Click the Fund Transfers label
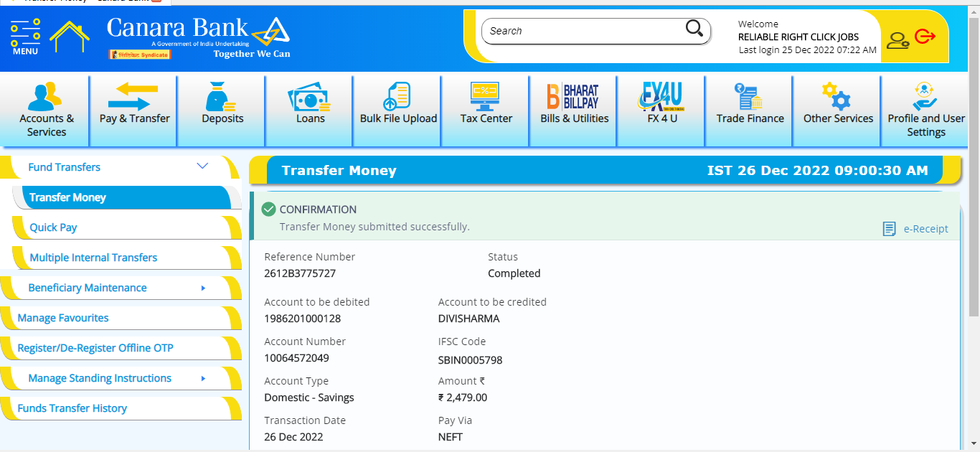980x452 pixels. (x=65, y=167)
